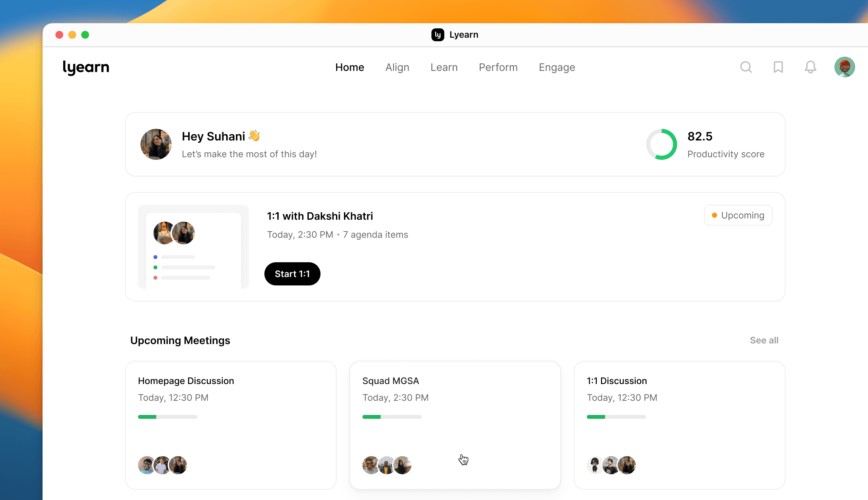Go to the Engage tab
868x500 pixels.
click(x=557, y=67)
